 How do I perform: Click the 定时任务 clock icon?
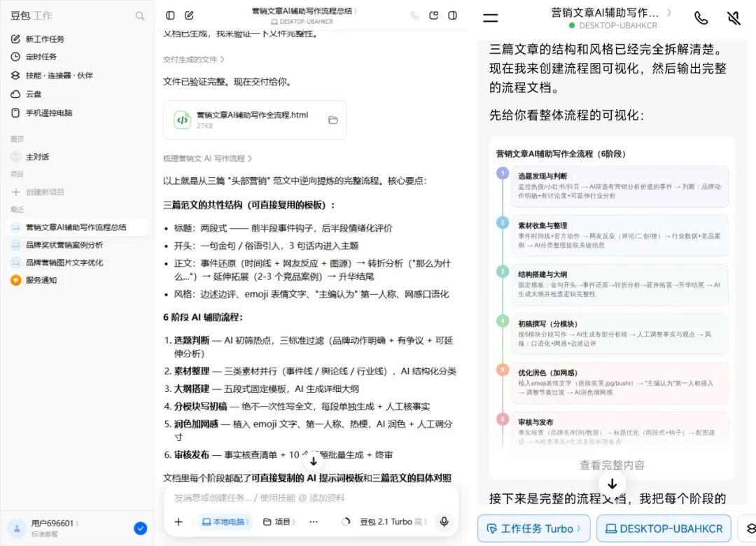[x=15, y=57]
